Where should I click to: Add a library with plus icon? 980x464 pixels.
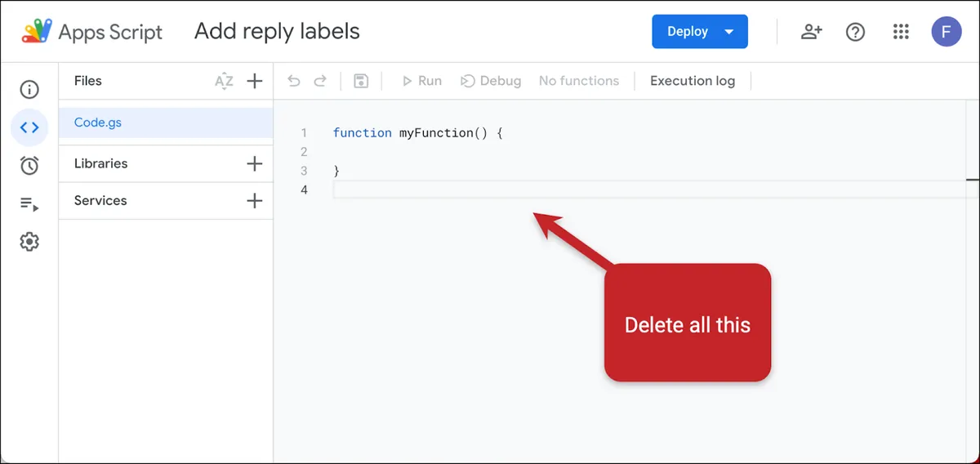pos(255,163)
